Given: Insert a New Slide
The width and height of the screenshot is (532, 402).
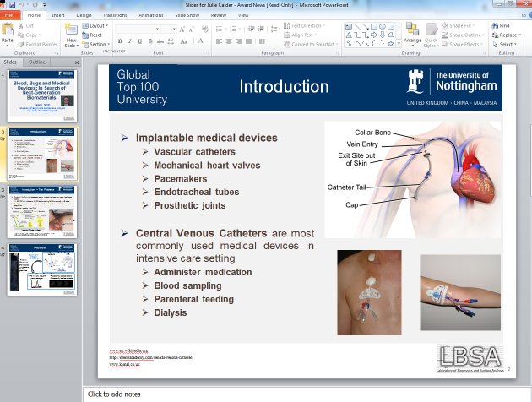Looking at the screenshot, I should (x=71, y=35).
